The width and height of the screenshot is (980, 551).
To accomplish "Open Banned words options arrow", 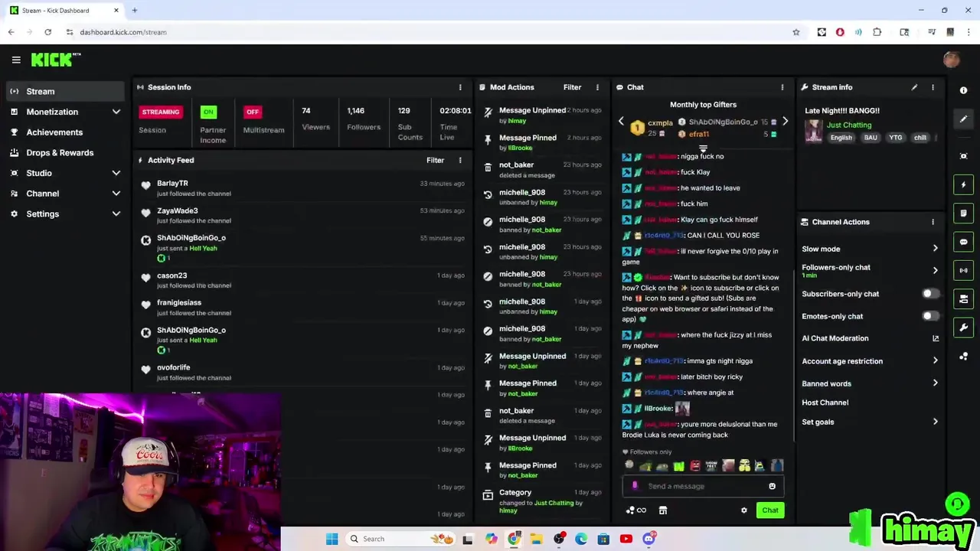I will tap(935, 383).
